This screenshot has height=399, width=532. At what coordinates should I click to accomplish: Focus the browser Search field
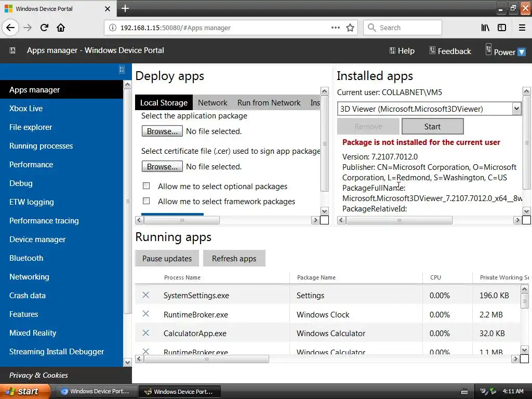click(x=403, y=28)
